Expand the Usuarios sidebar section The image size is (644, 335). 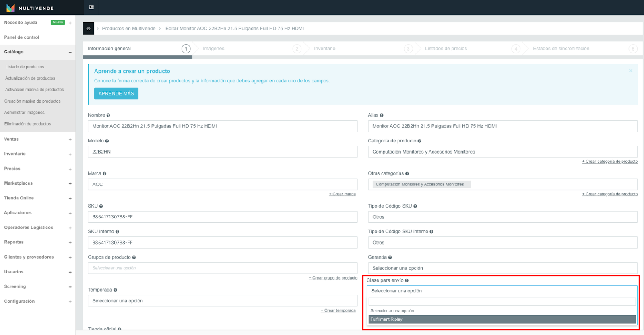pos(70,272)
